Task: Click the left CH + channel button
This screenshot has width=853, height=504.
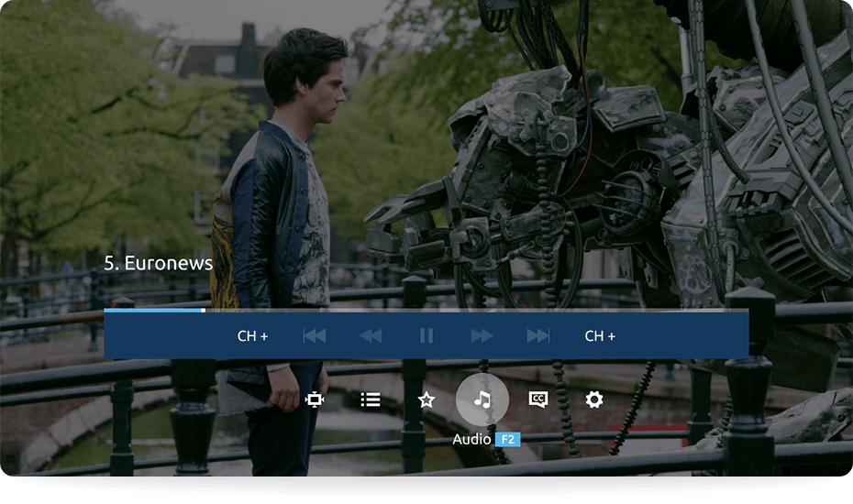Action: pyautogui.click(x=252, y=336)
